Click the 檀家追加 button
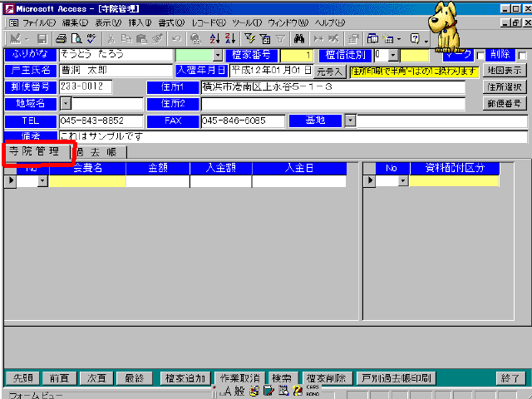The image size is (532, 399). click(184, 377)
